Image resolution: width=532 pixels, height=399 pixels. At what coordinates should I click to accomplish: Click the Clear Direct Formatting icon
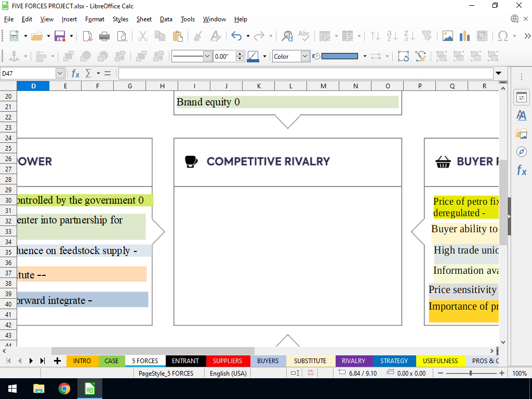point(216,36)
